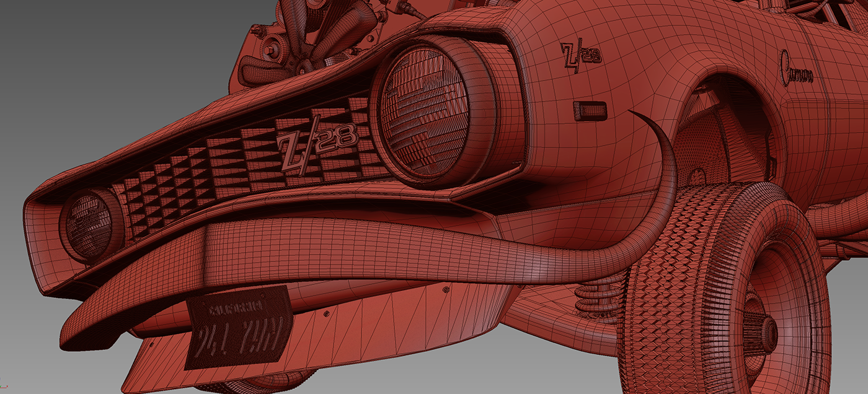Select the treaded front tire
This screenshot has height=394, width=868.
(725, 289)
